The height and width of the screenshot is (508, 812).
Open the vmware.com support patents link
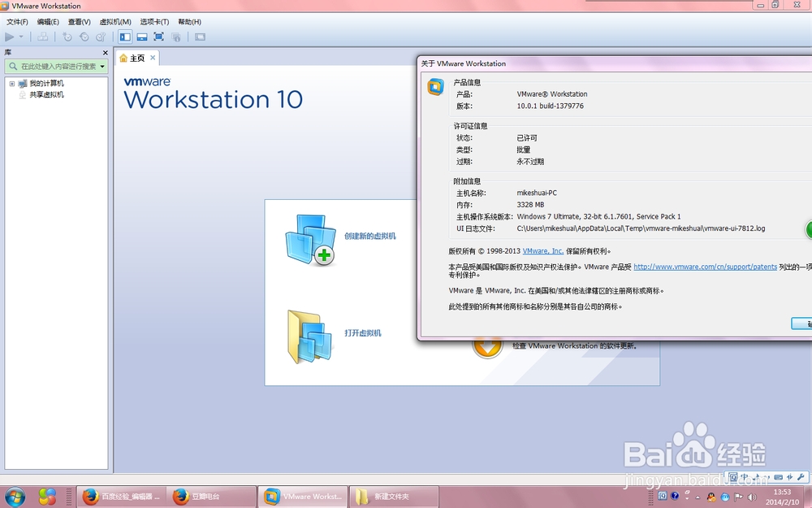[x=706, y=267]
